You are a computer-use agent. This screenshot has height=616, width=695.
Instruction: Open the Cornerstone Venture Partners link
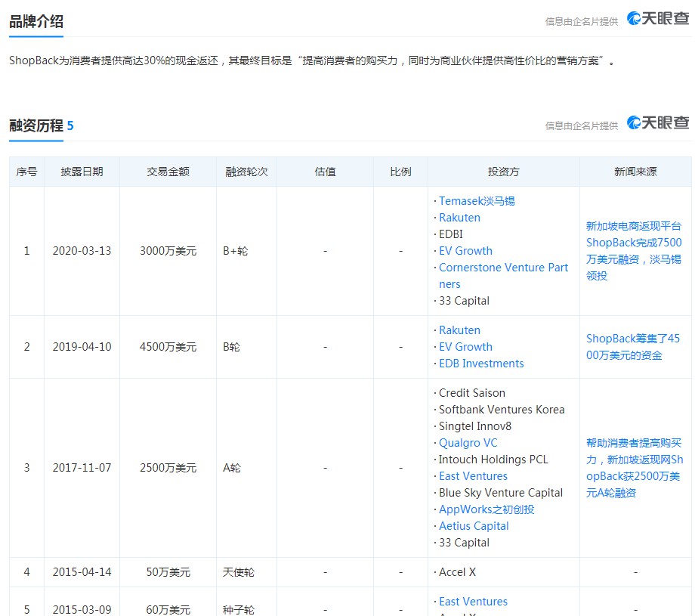pos(503,276)
